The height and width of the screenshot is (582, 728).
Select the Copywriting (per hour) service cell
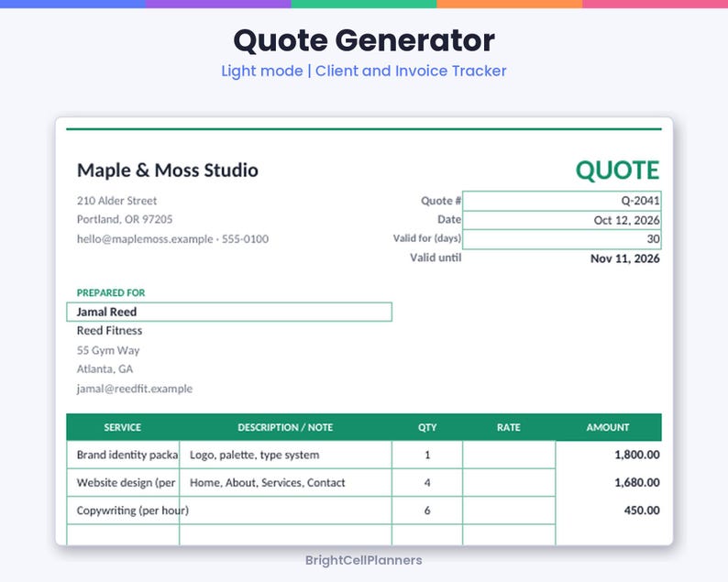coord(123,511)
